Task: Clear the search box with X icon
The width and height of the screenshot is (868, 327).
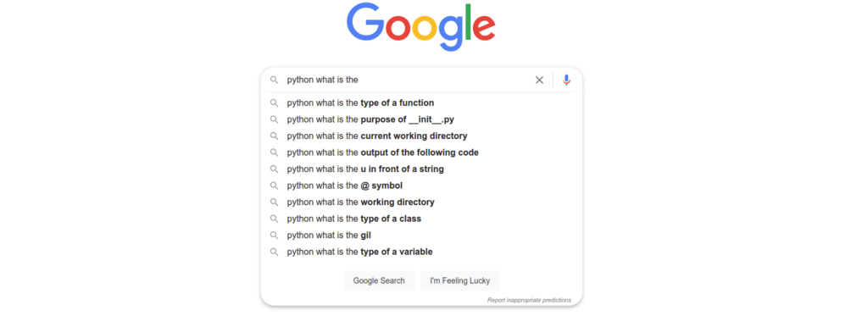Action: point(539,80)
